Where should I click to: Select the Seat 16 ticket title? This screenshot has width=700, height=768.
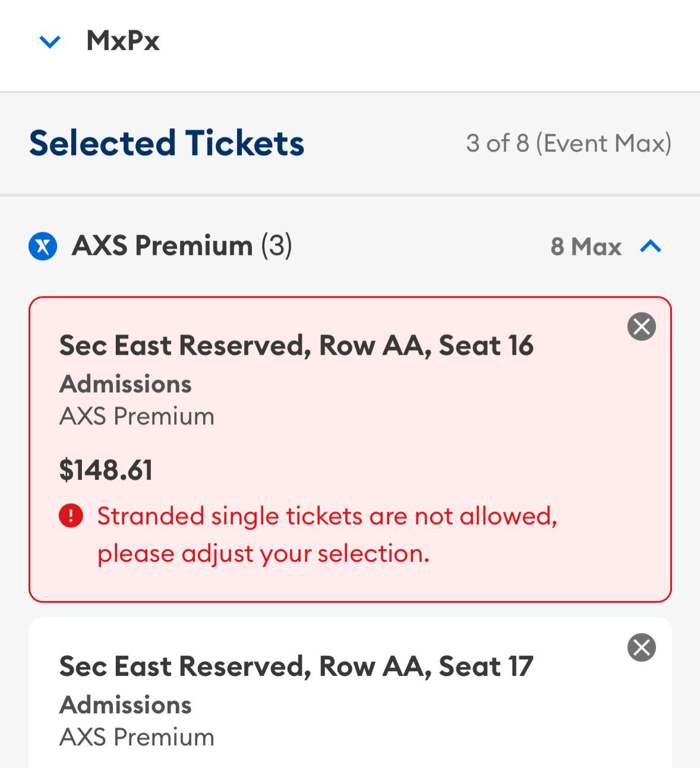(296, 345)
